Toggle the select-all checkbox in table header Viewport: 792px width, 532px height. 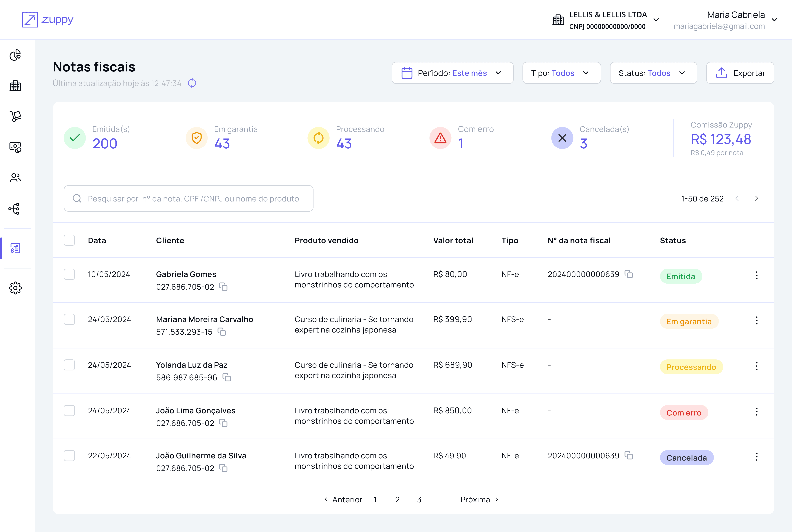69,240
